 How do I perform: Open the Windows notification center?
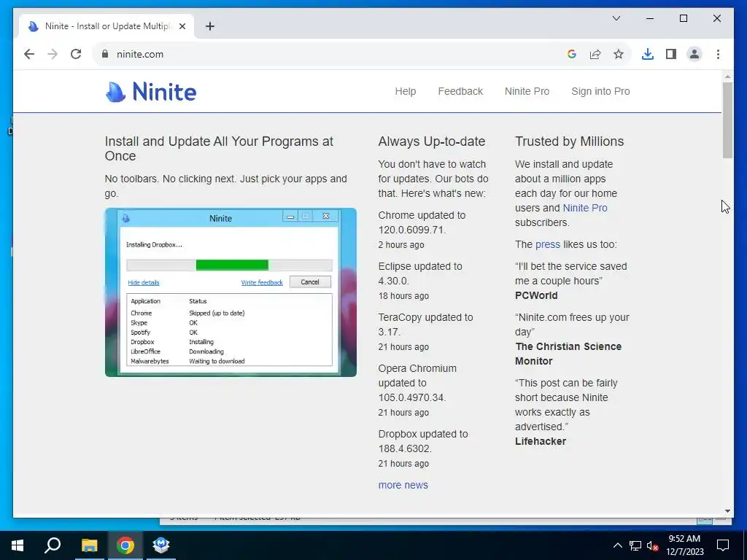coord(723,545)
